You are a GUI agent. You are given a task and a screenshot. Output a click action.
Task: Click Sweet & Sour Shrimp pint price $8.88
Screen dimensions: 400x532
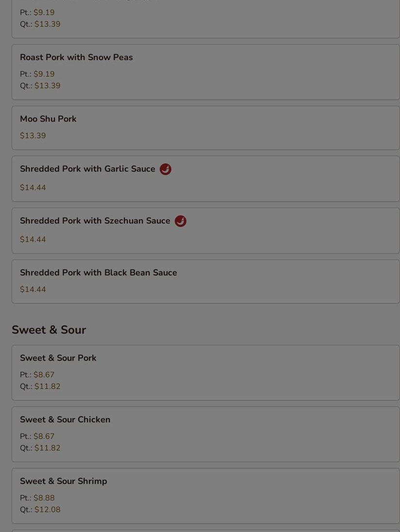pyautogui.click(x=44, y=498)
